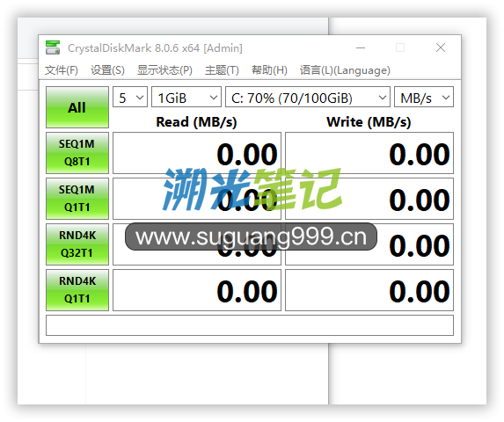The height and width of the screenshot is (422, 504).
Task: Click the RND4K Q1T1 write result value
Action: 369,290
